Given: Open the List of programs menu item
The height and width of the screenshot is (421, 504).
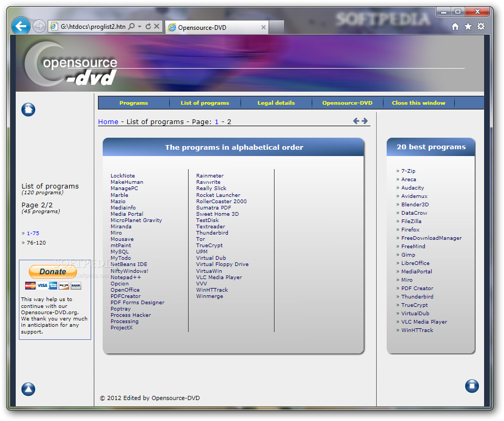Looking at the screenshot, I should pyautogui.click(x=205, y=103).
